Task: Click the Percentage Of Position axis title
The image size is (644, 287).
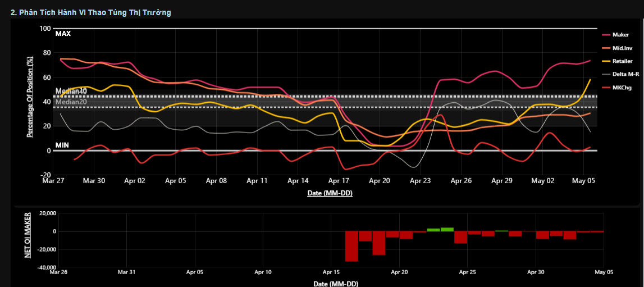Action: click(x=30, y=97)
